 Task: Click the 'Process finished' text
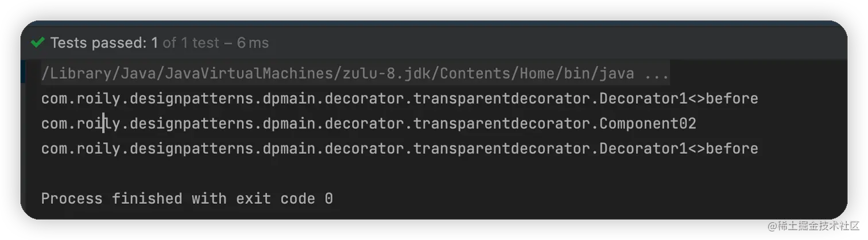pyautogui.click(x=112, y=199)
